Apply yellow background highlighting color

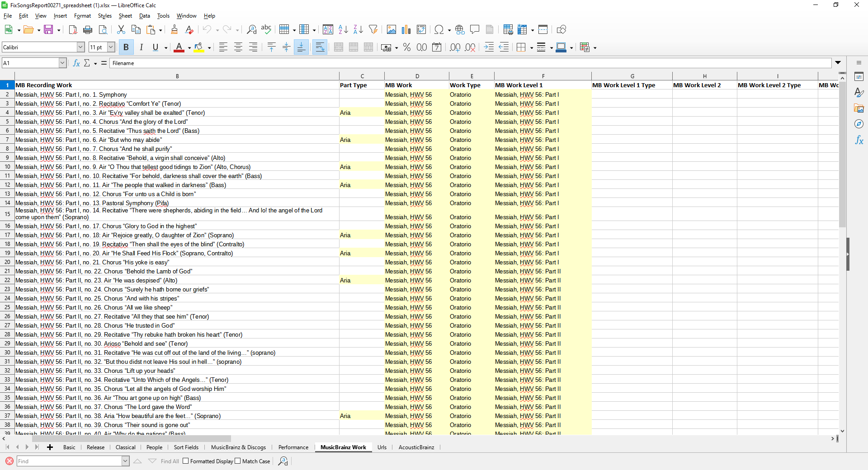[198, 47]
